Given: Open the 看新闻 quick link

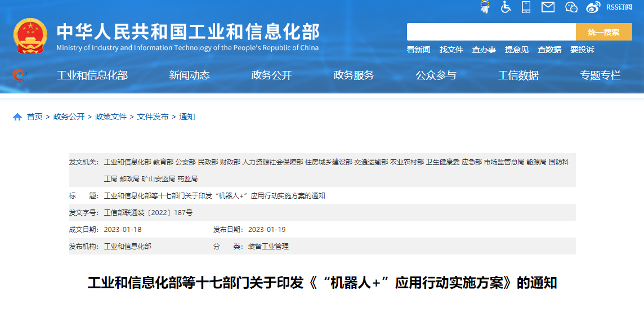Looking at the screenshot, I should coord(418,50).
